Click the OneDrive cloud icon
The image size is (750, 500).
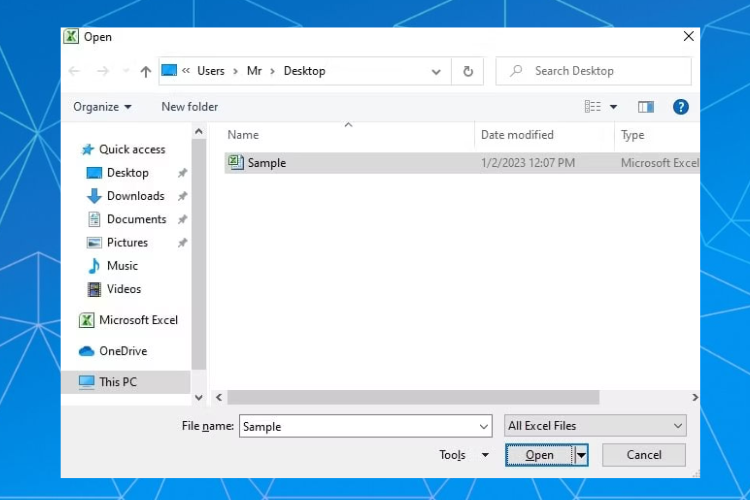[x=86, y=351]
